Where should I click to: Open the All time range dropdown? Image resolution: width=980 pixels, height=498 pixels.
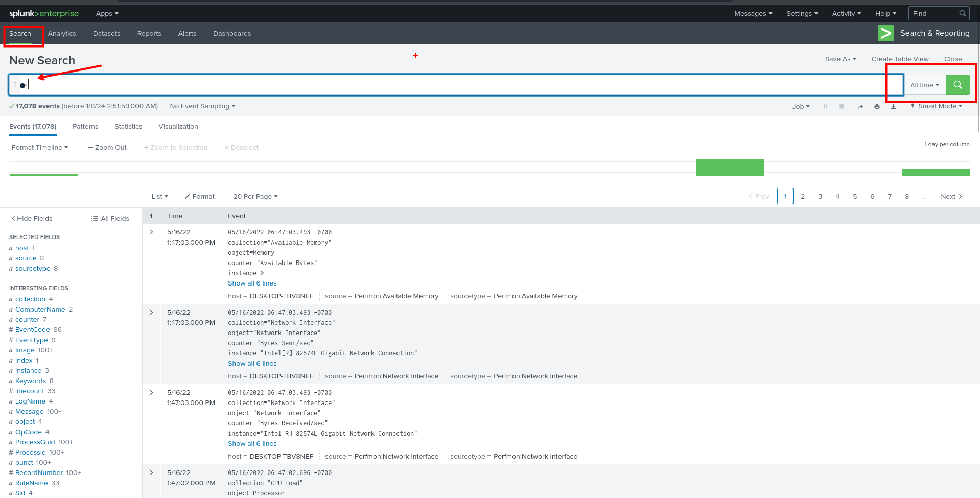click(924, 85)
